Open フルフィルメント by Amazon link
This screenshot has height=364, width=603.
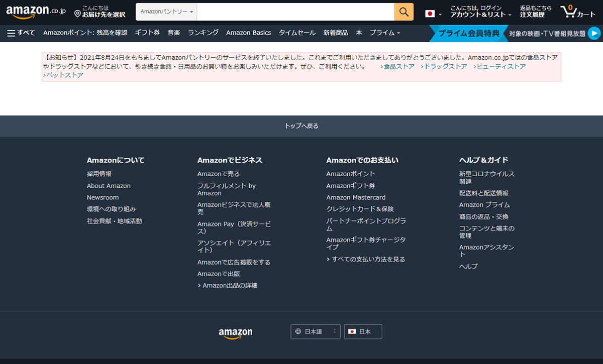coord(227,189)
